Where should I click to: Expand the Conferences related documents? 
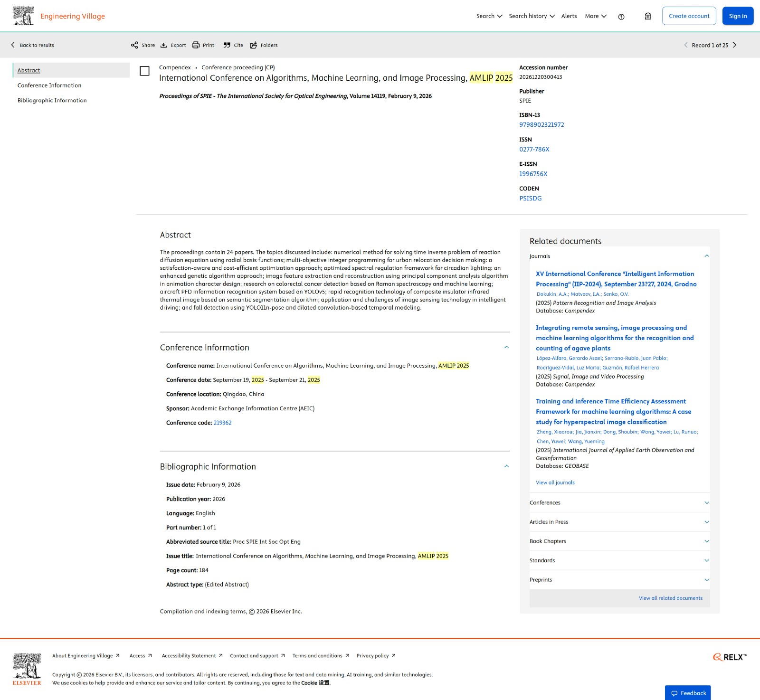(706, 503)
